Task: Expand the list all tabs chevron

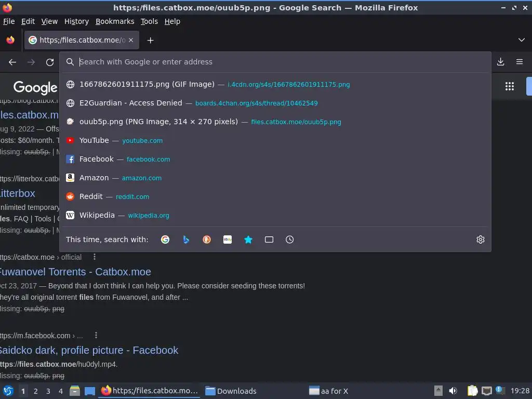Action: pos(522,40)
